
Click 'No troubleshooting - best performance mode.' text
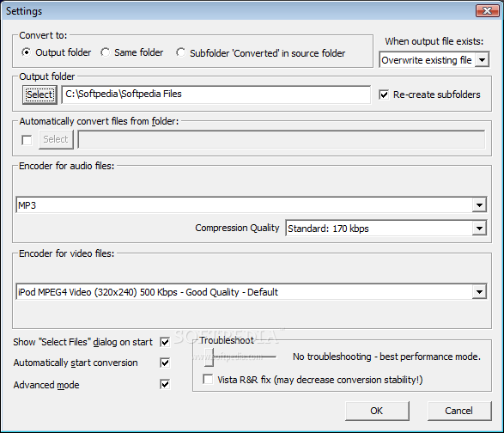pos(386,357)
